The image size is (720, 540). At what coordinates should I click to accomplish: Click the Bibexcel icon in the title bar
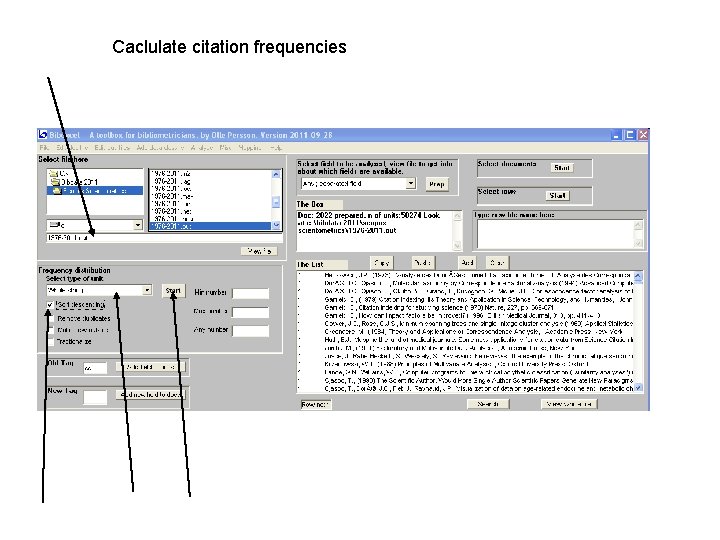[x=43, y=135]
